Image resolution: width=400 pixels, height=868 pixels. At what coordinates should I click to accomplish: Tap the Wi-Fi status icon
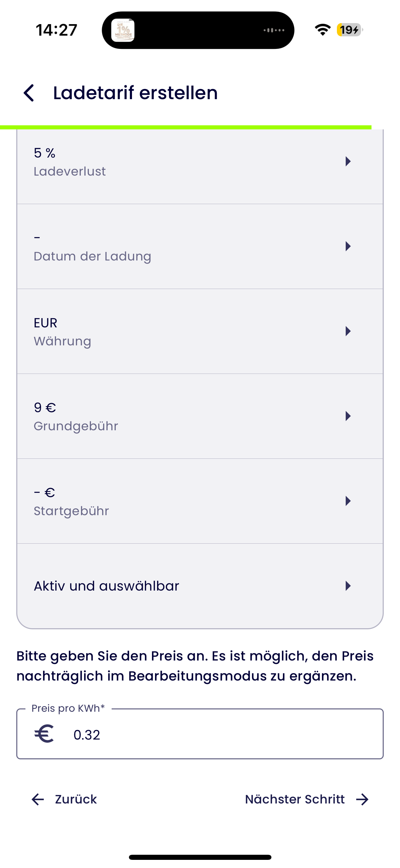pyautogui.click(x=322, y=30)
